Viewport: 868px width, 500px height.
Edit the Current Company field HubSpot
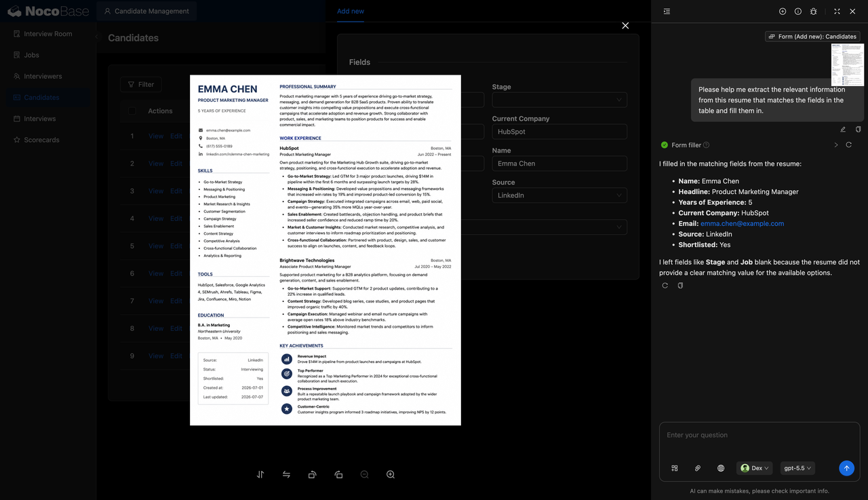click(559, 132)
